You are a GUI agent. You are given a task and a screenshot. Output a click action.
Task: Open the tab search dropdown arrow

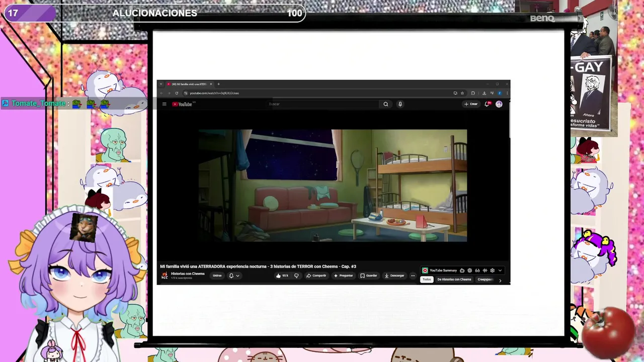[x=161, y=84]
